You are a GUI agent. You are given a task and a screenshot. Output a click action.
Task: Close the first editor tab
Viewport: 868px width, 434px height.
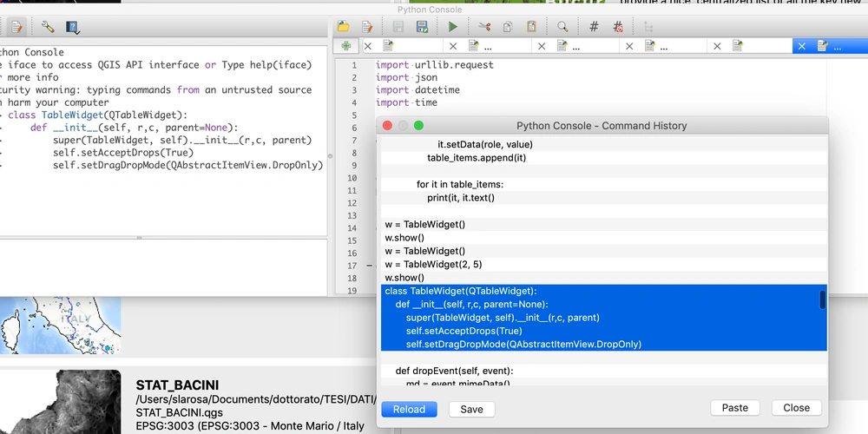[x=368, y=46]
